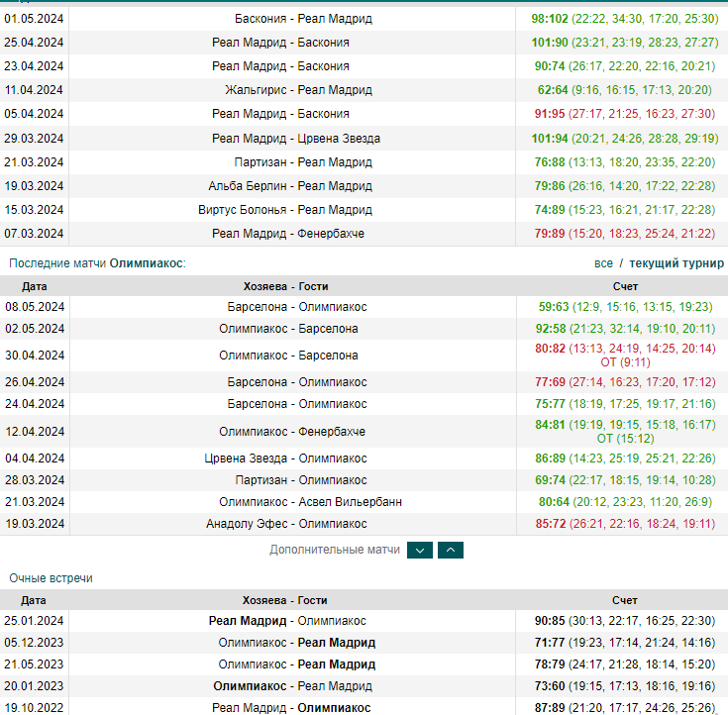The height and width of the screenshot is (715, 728).
Task: Collapse additional matches with up chevron
Action: click(451, 551)
